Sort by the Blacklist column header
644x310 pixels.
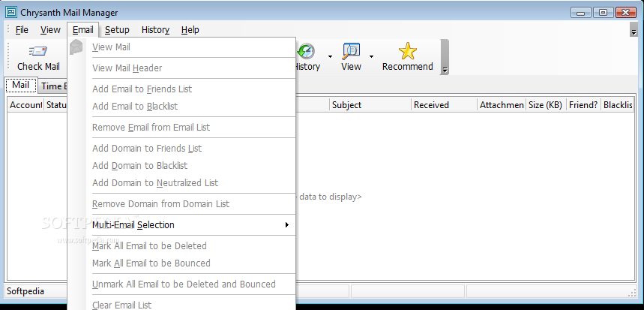(617, 105)
